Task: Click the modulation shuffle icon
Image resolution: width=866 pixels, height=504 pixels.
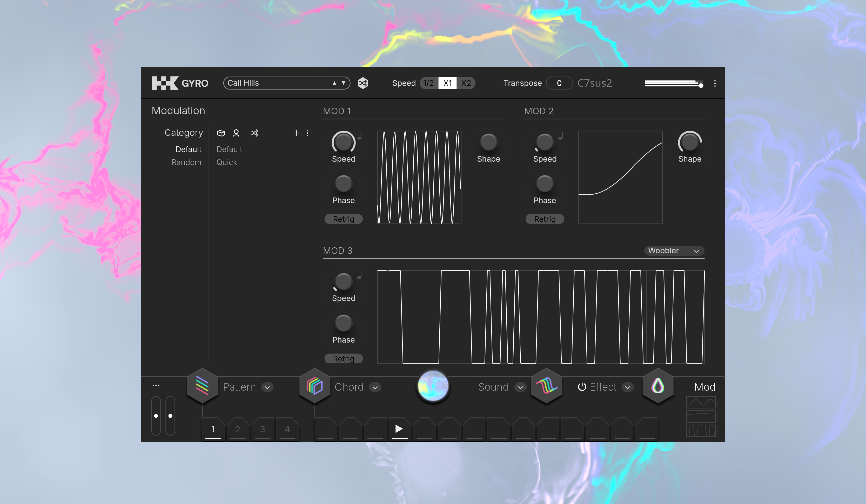Action: click(x=254, y=133)
